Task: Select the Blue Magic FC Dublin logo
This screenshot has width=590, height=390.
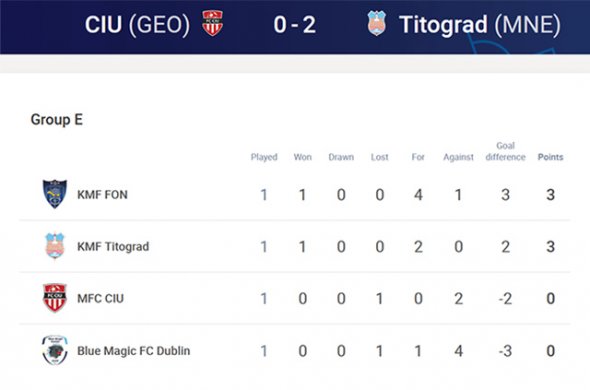Action: 55,350
